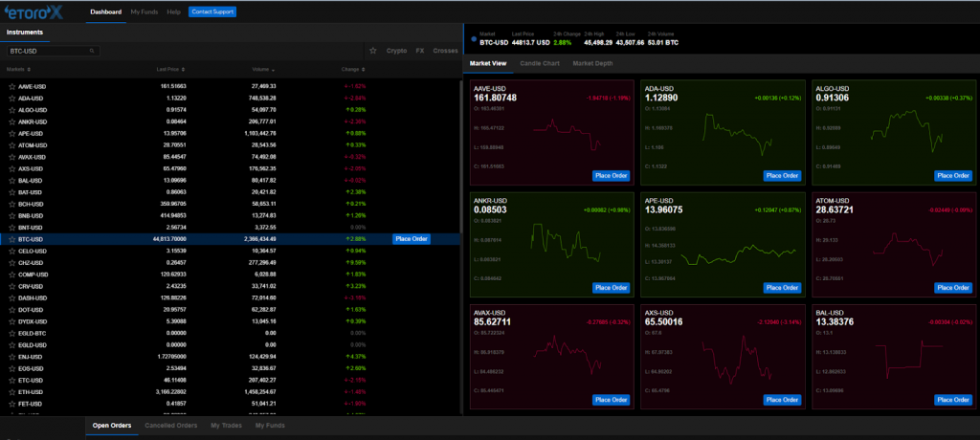
Task: Star the DYDX-USD row
Action: pyautogui.click(x=11, y=322)
